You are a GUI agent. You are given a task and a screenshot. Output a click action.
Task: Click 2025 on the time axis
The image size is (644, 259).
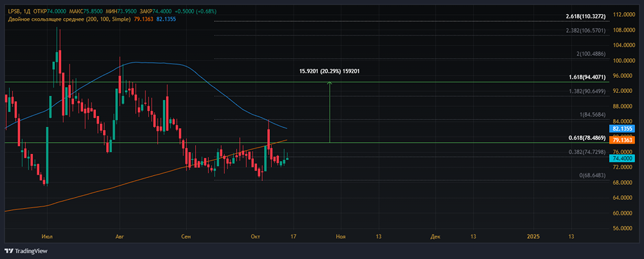tap(533, 236)
